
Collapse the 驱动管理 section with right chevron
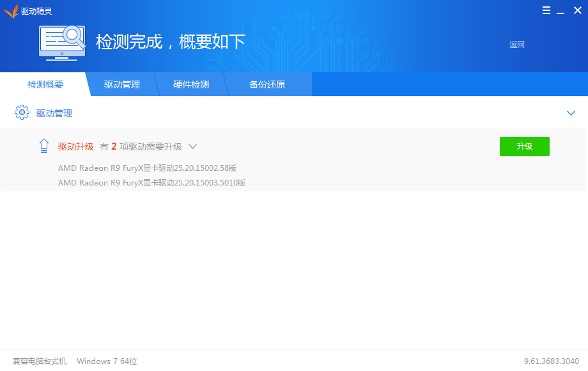[x=571, y=113]
